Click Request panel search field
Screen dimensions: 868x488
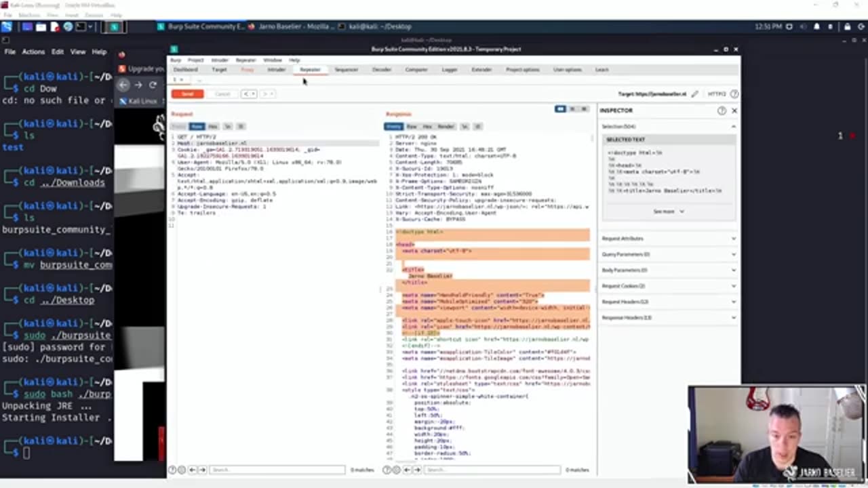pos(277,470)
